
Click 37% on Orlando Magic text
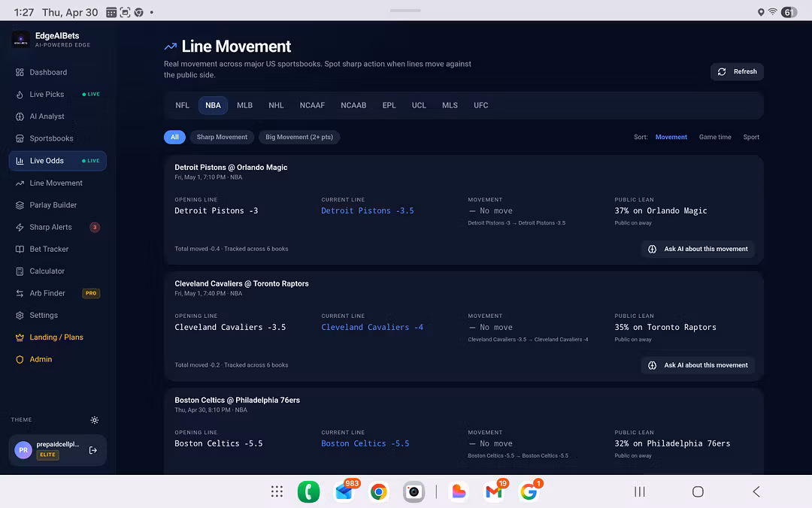pos(661,210)
